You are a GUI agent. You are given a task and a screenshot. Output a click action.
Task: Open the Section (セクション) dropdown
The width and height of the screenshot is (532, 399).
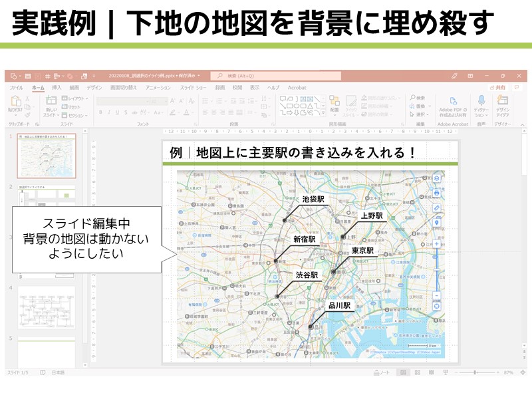tap(74, 115)
